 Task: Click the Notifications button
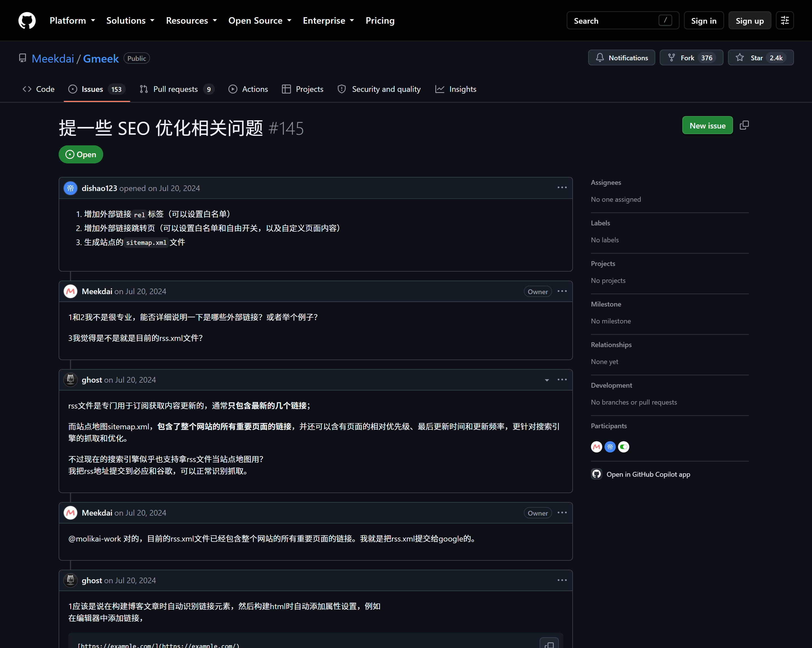point(621,57)
